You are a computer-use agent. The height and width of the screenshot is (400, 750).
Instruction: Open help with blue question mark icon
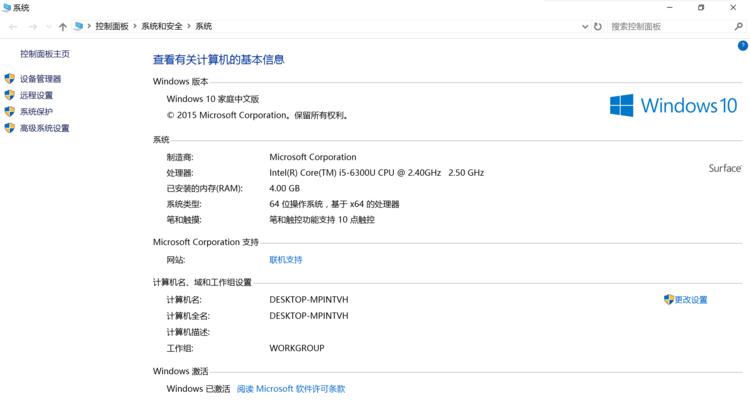click(x=742, y=46)
